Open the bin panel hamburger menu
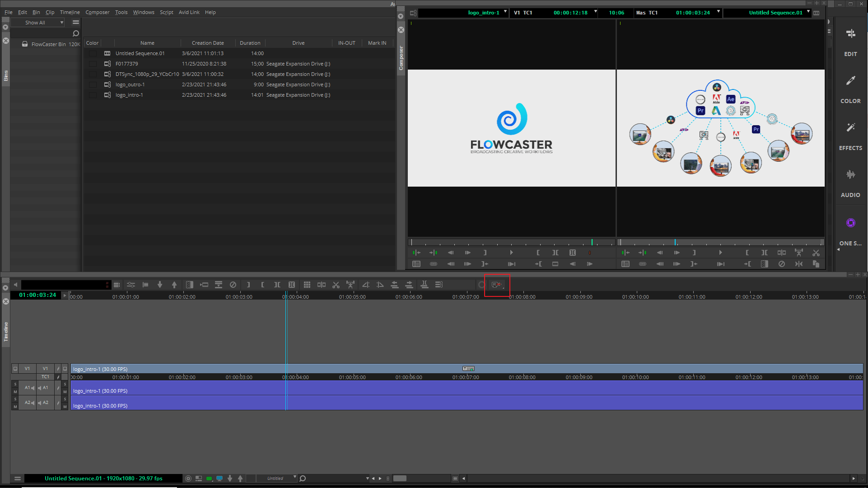Image resolution: width=868 pixels, height=488 pixels. point(76,23)
